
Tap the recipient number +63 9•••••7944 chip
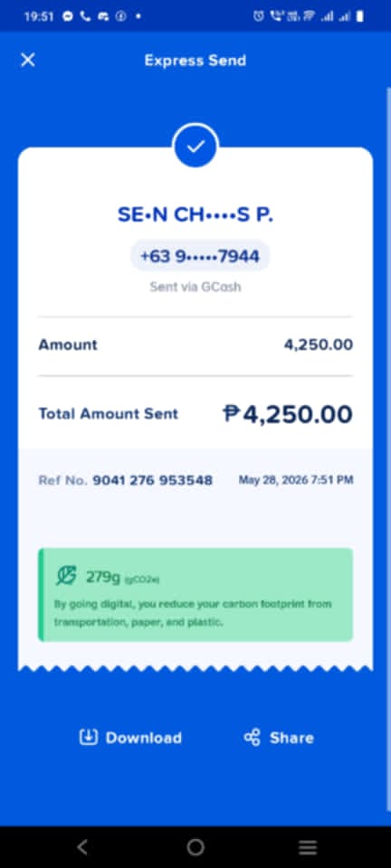200,256
